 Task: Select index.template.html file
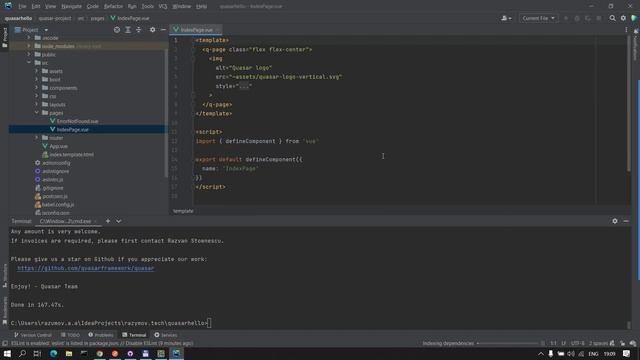[x=67, y=154]
